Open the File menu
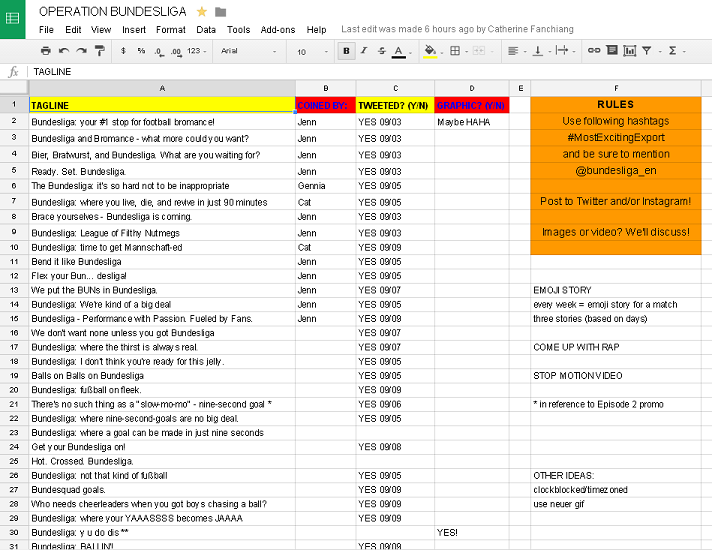 46,30
